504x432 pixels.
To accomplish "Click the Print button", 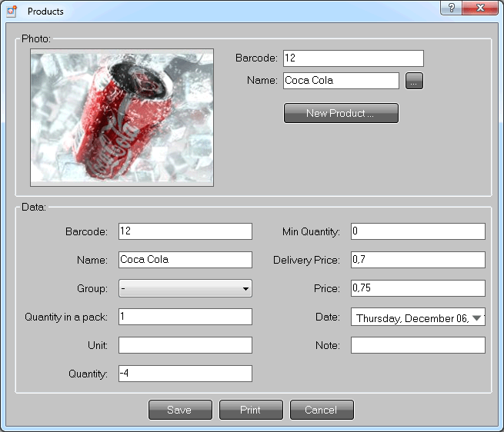I will pos(251,410).
